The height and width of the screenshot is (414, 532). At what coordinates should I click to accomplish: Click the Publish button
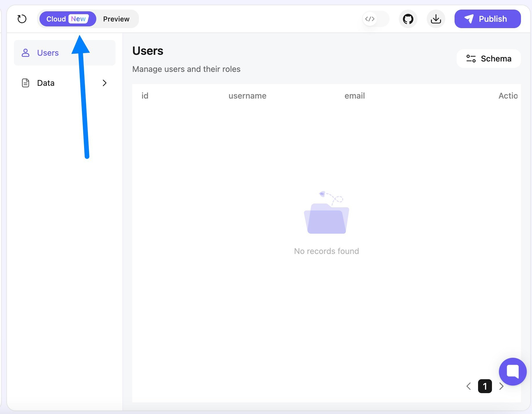point(488,19)
